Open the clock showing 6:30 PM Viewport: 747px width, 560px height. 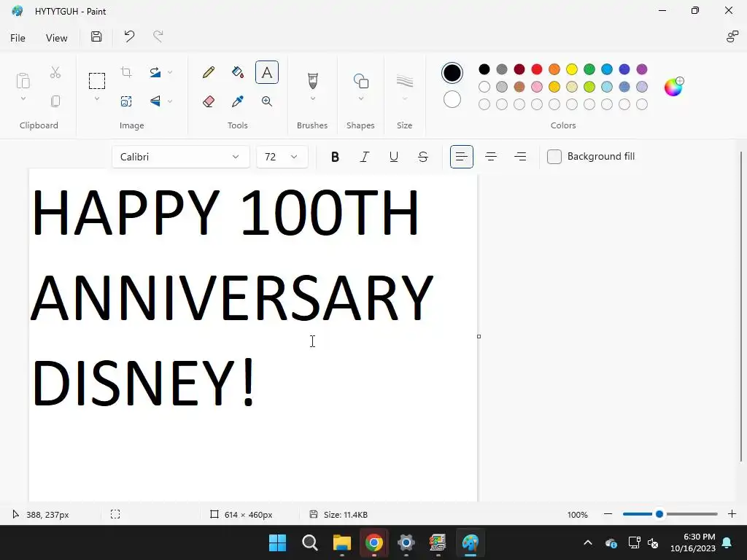[693, 542]
